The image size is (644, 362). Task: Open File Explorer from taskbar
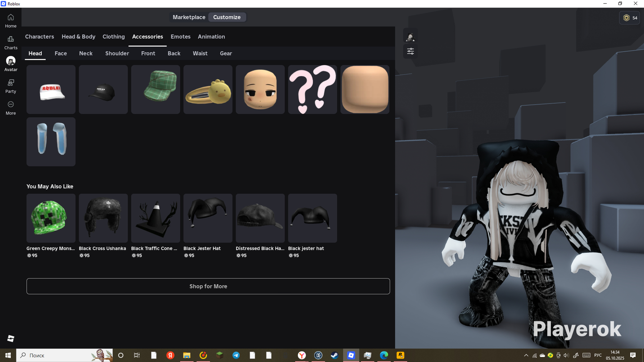187,355
